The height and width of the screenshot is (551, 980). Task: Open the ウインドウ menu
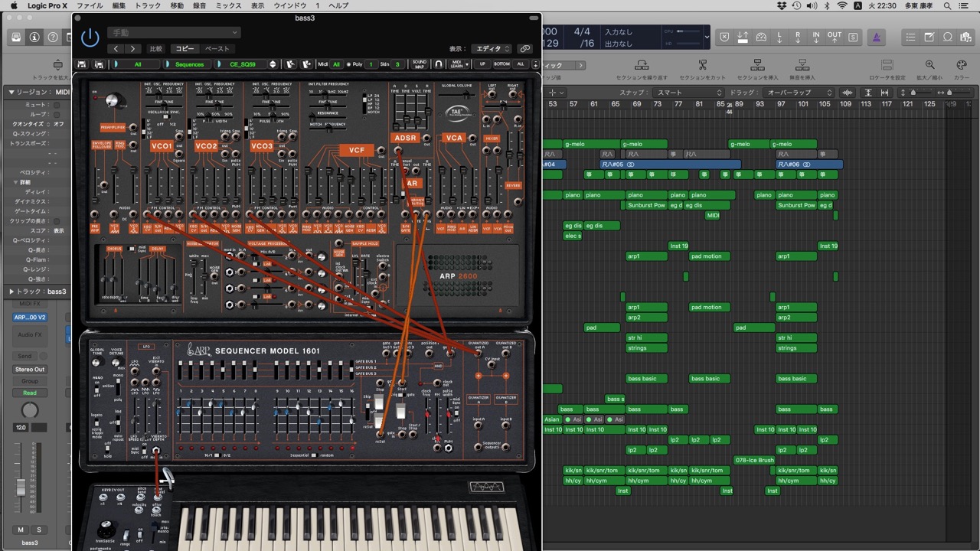pyautogui.click(x=290, y=5)
